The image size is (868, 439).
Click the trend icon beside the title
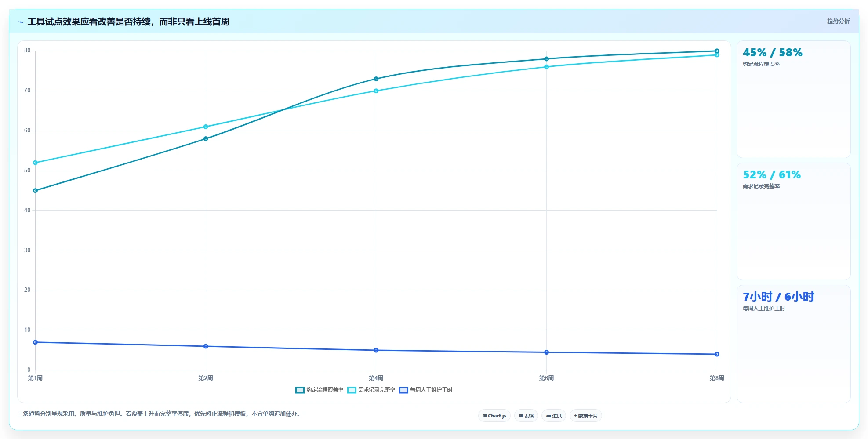tap(21, 22)
